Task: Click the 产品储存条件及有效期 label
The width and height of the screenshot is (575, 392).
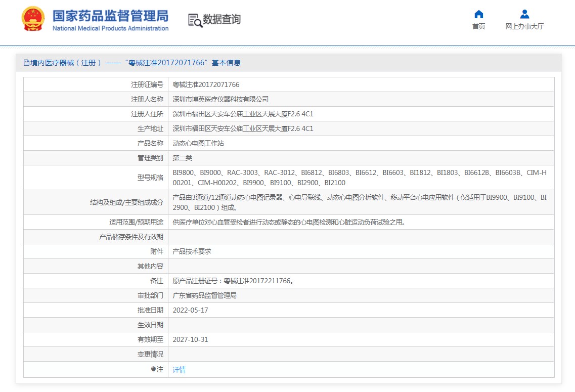Action: tap(131, 237)
